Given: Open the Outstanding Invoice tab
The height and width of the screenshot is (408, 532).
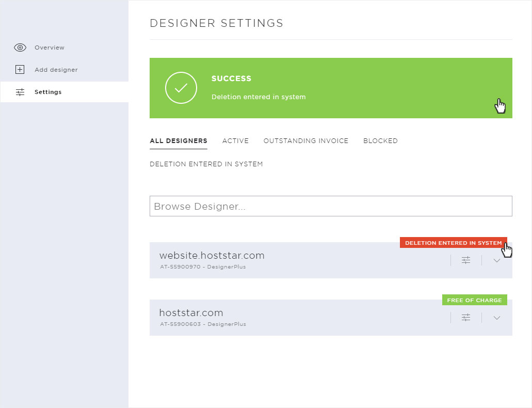Looking at the screenshot, I should tap(306, 141).
